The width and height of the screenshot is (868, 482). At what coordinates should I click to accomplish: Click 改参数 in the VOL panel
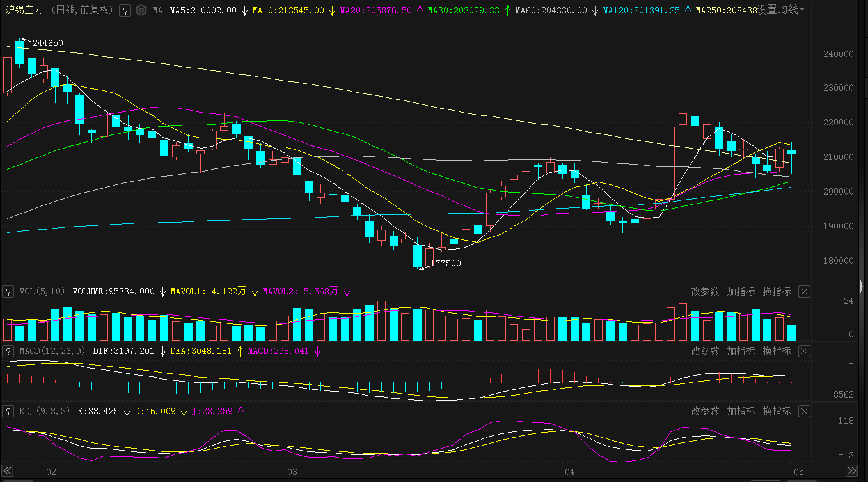(705, 292)
